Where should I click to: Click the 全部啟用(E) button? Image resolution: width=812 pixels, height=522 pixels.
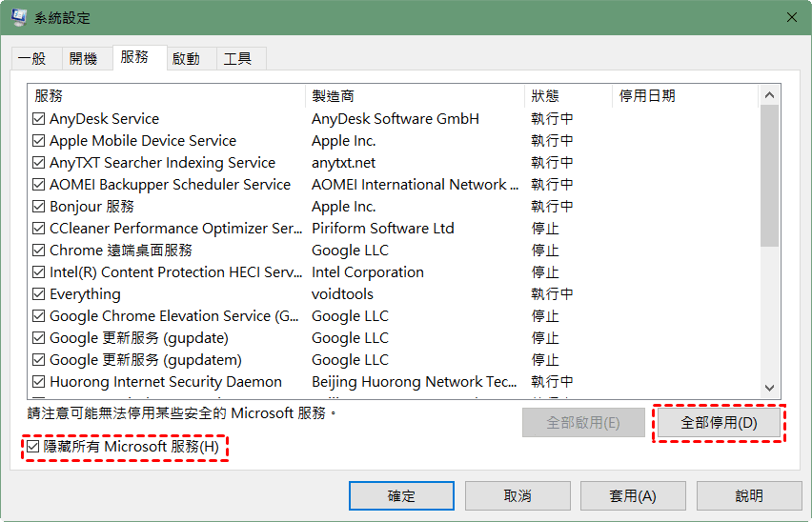click(583, 423)
